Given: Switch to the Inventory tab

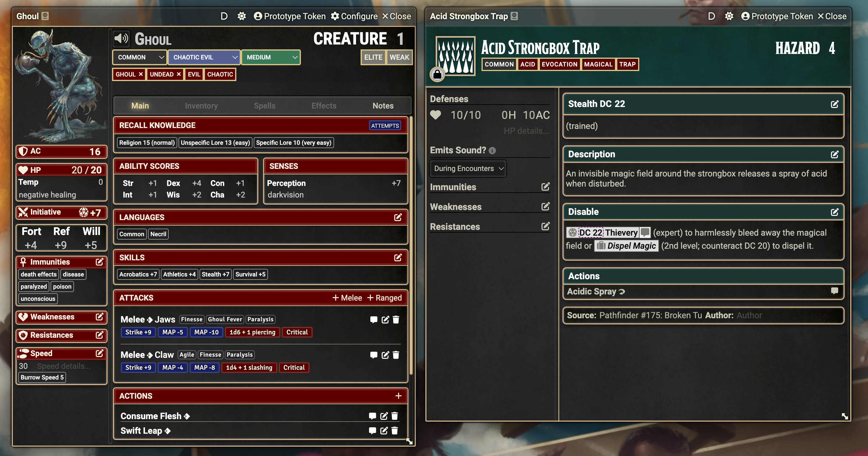Looking at the screenshot, I should (201, 105).
